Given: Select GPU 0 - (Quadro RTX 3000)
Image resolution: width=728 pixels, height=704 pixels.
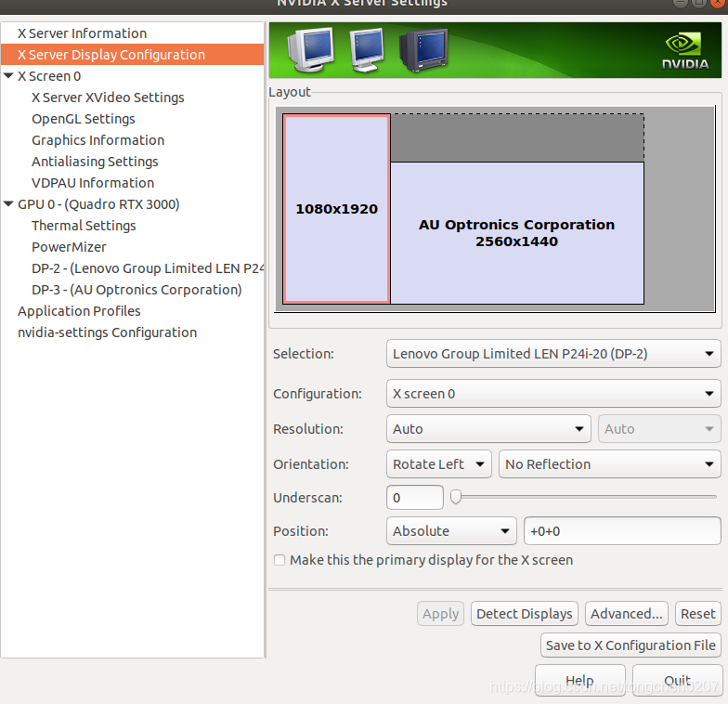Looking at the screenshot, I should (x=98, y=204).
